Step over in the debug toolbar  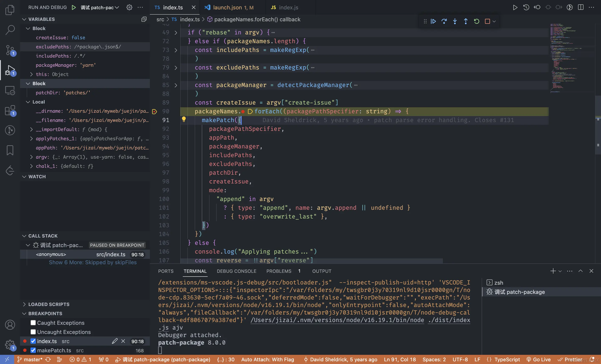point(444,21)
